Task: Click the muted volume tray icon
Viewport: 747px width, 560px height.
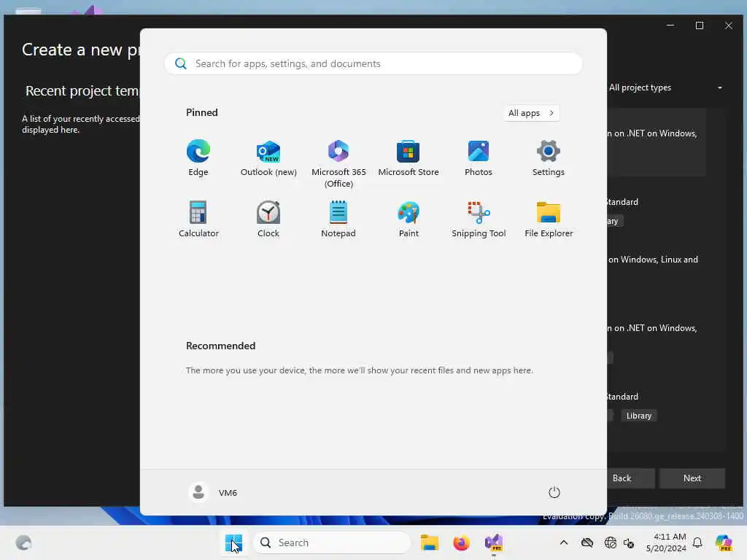Action: pos(629,542)
